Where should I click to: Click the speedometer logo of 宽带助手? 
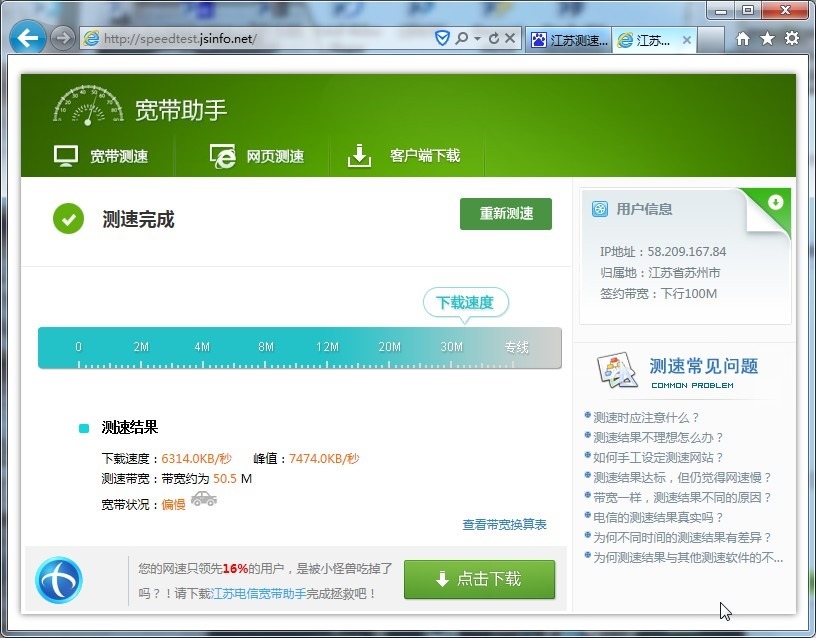[x=88, y=105]
